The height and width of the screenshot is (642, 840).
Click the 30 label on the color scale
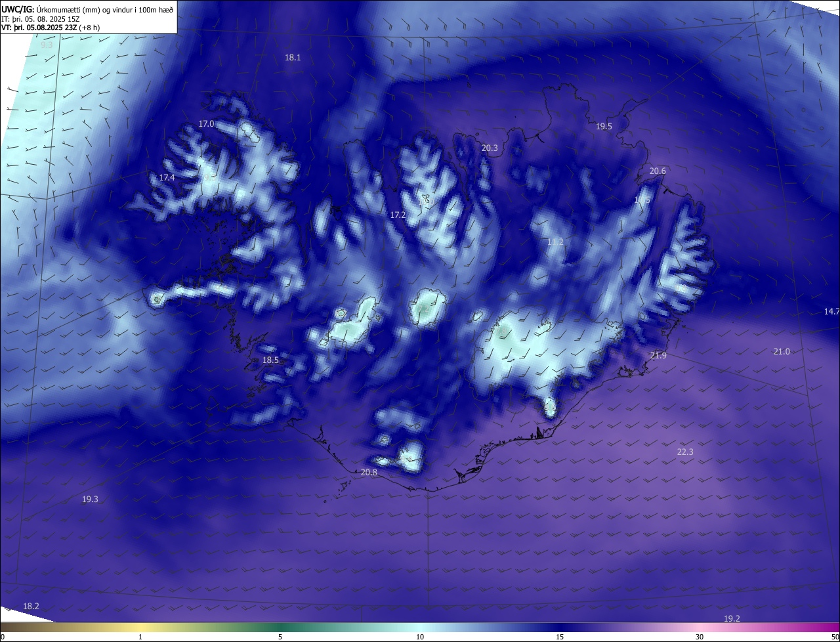click(x=700, y=637)
